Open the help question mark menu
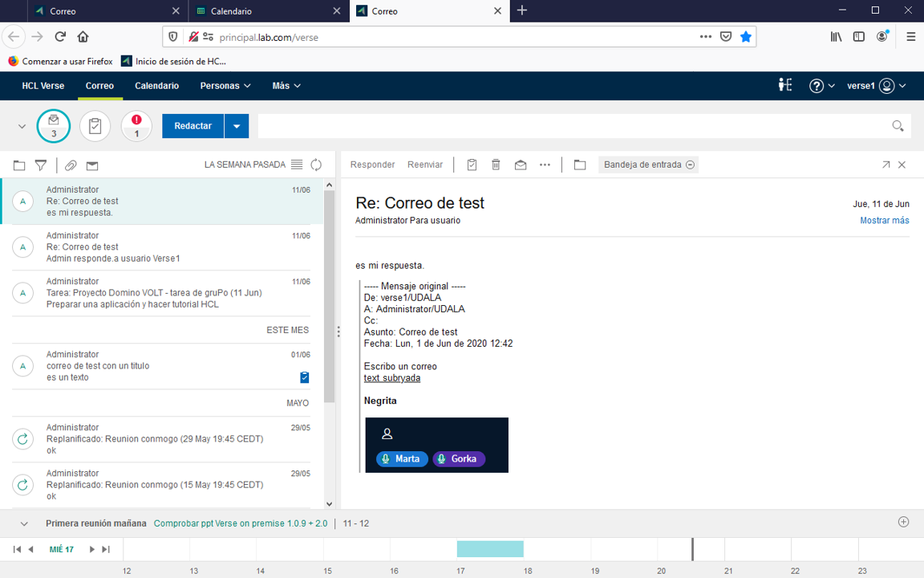The width and height of the screenshot is (924, 578). pos(822,86)
